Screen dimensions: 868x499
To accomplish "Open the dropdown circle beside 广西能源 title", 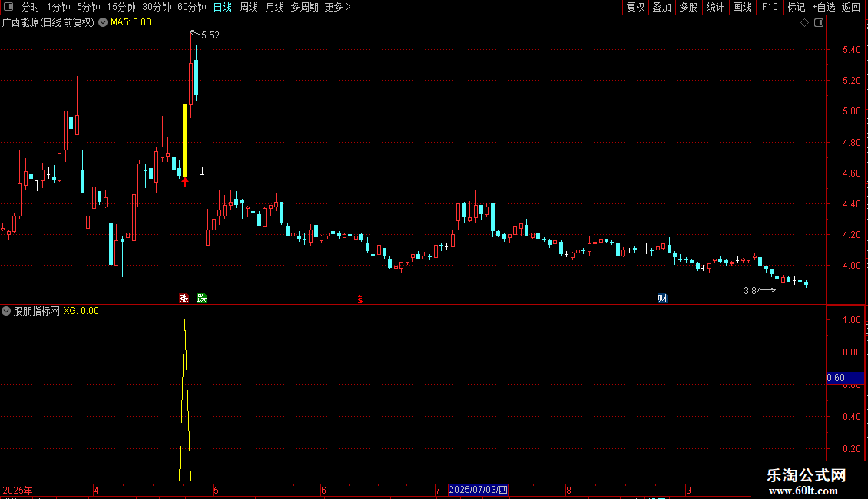I will (103, 22).
